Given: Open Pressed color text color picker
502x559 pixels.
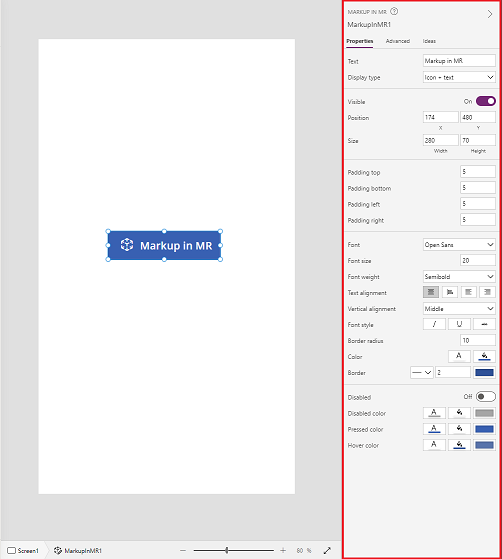Looking at the screenshot, I should pos(434,429).
